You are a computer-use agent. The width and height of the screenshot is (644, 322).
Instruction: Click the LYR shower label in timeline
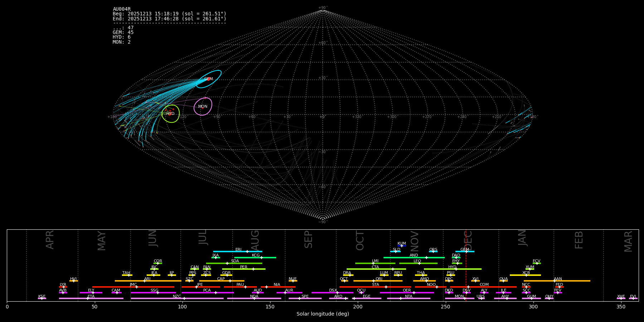click(63, 285)
